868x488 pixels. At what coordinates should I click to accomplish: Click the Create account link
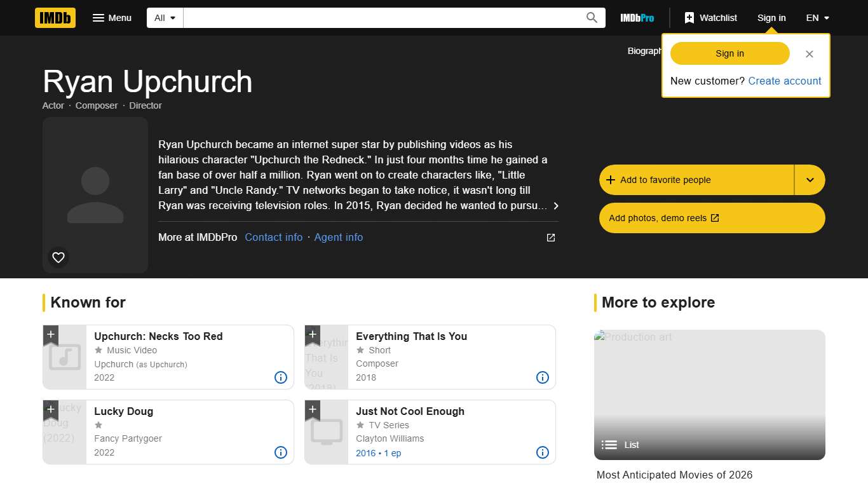784,81
